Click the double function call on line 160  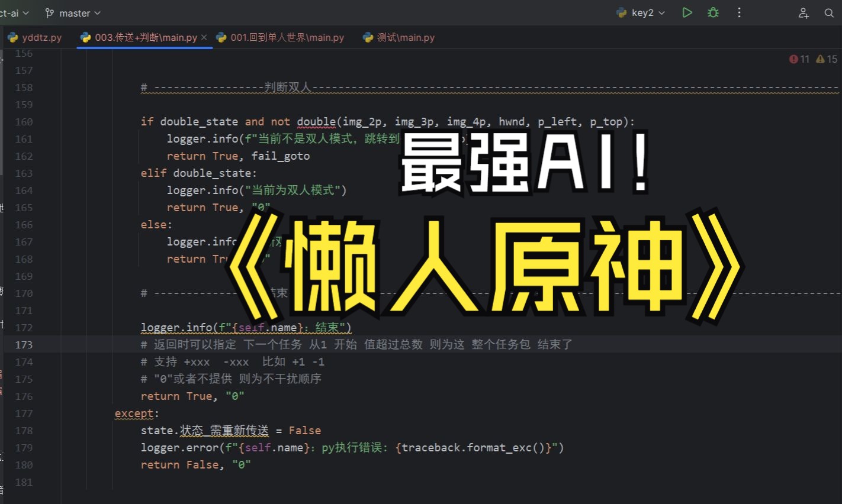tap(316, 122)
